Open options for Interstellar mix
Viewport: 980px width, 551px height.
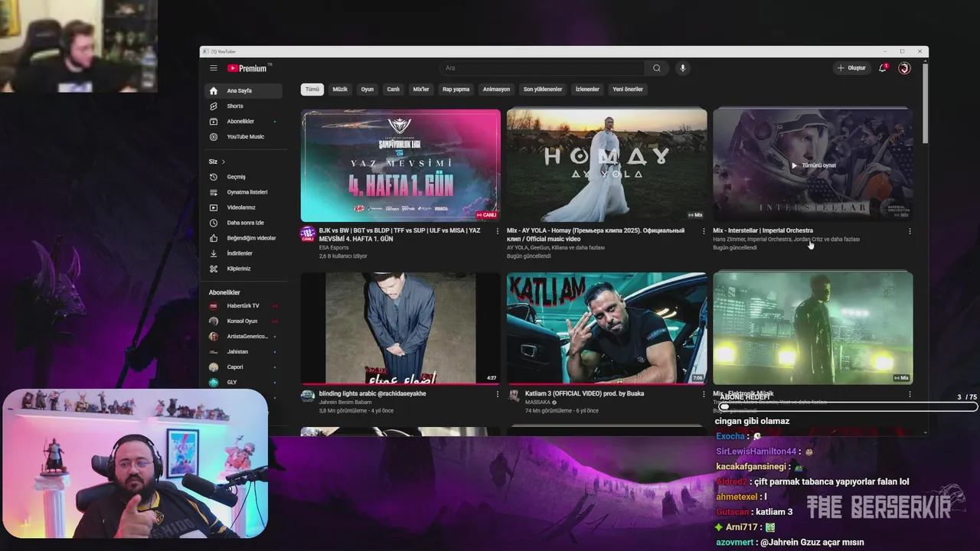(x=910, y=231)
